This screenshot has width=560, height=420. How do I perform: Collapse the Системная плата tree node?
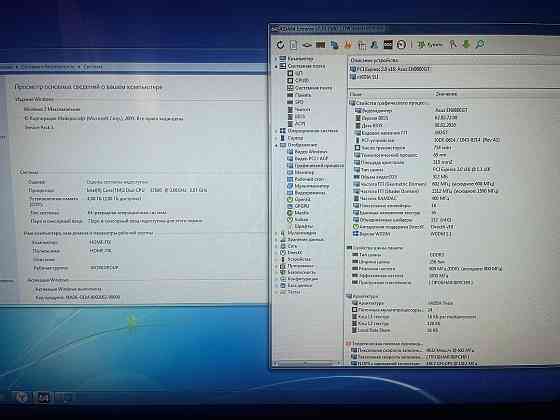[x=276, y=66]
